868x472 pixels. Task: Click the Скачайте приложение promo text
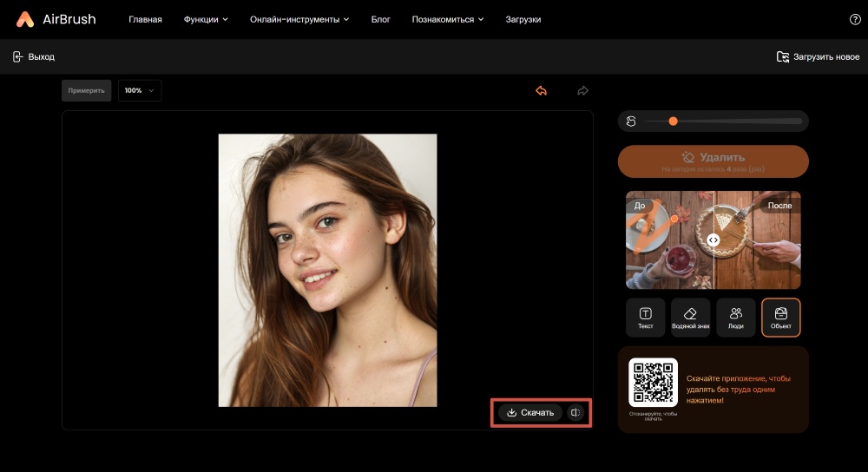point(739,390)
